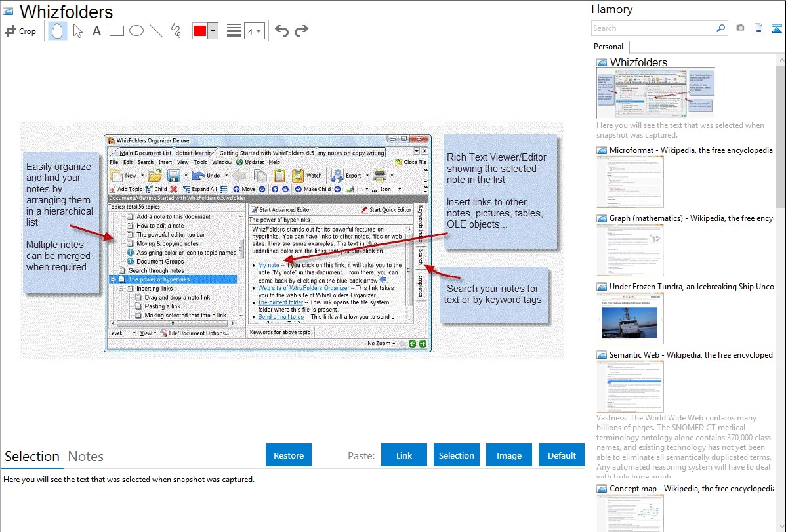The width and height of the screenshot is (786, 532).
Task: Click Start Advanced Editor in snapshot
Action: pos(281,210)
